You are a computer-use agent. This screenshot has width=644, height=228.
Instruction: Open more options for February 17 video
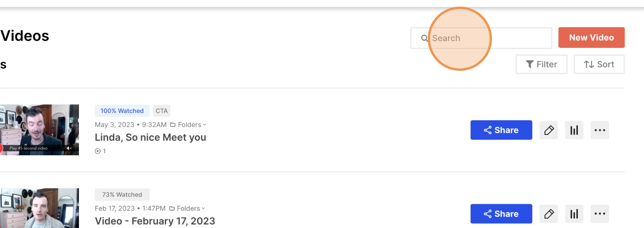600,214
